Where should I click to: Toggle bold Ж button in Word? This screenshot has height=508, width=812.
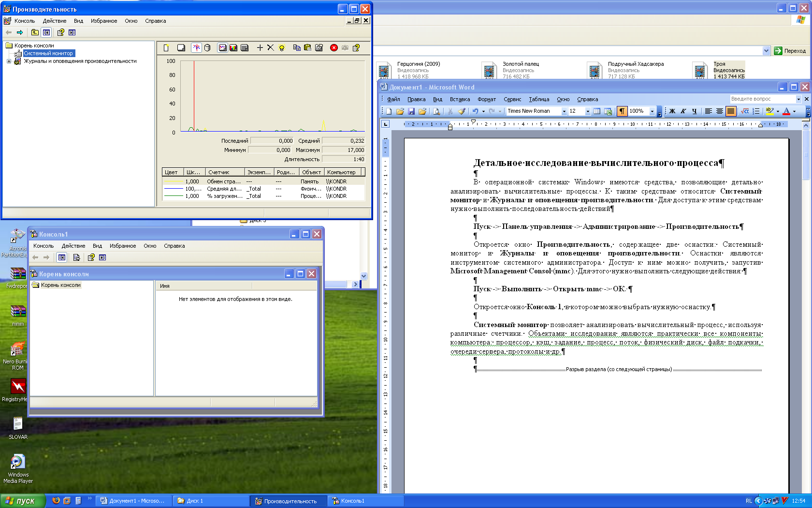[672, 111]
